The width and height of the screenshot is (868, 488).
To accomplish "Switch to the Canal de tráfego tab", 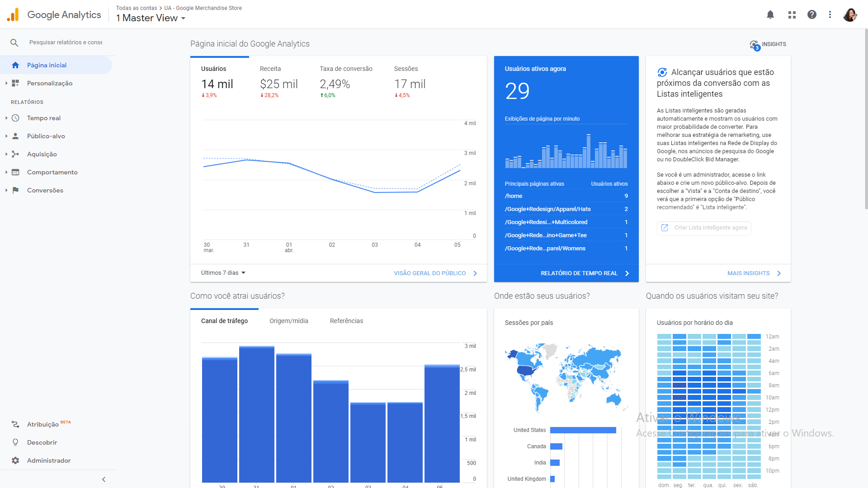I will point(224,321).
